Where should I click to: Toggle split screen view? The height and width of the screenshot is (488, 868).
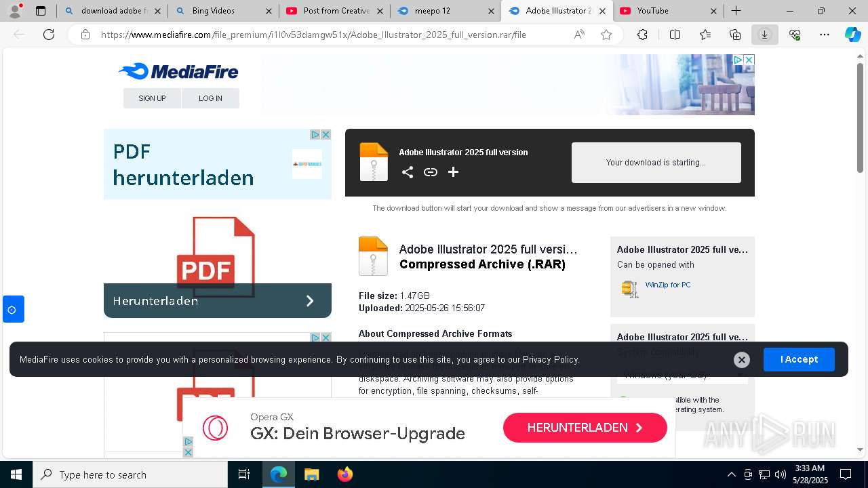tap(675, 35)
